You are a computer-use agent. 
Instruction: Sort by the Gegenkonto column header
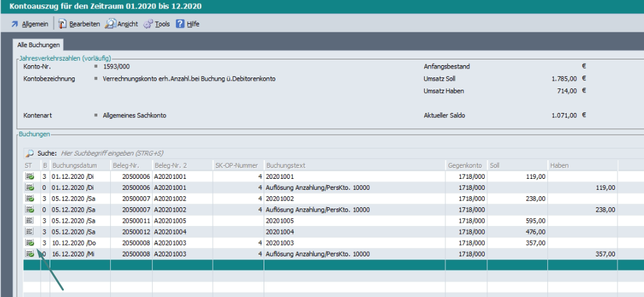465,165
